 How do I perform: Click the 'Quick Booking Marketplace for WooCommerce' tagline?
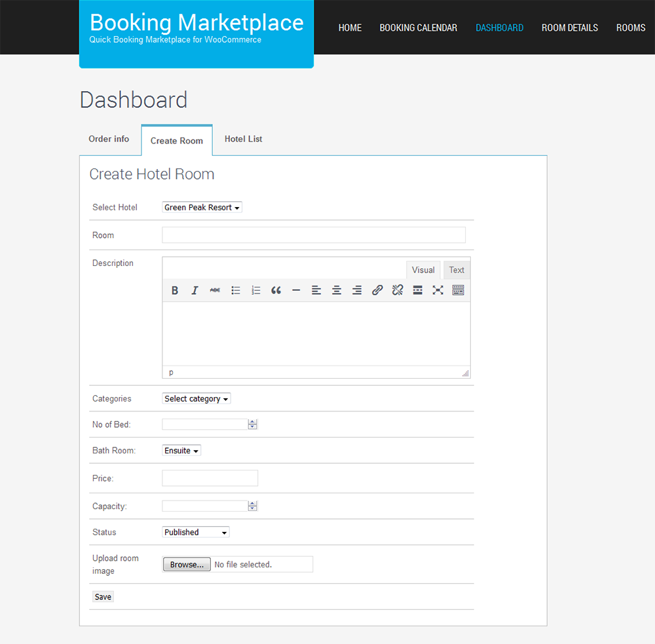pyautogui.click(x=175, y=40)
